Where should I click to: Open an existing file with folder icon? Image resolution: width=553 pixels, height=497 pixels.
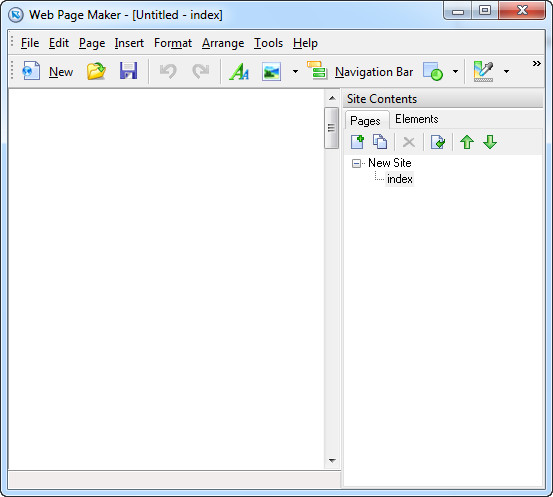click(96, 71)
